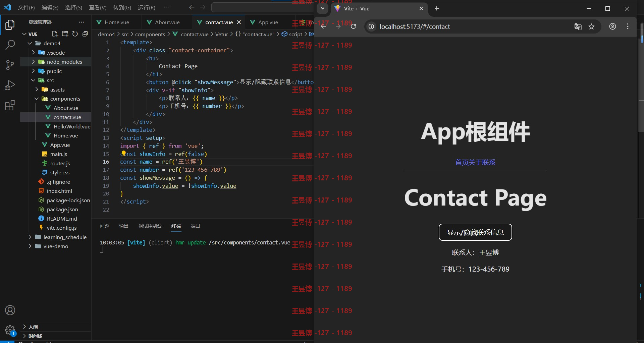
Task: Go back in VS Code navigation
Action: (x=192, y=7)
